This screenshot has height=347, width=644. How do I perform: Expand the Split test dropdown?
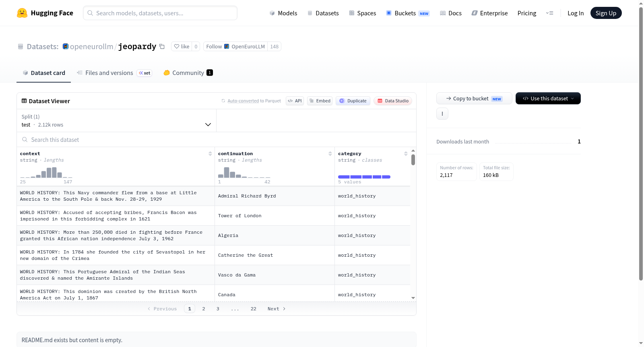pyautogui.click(x=116, y=121)
